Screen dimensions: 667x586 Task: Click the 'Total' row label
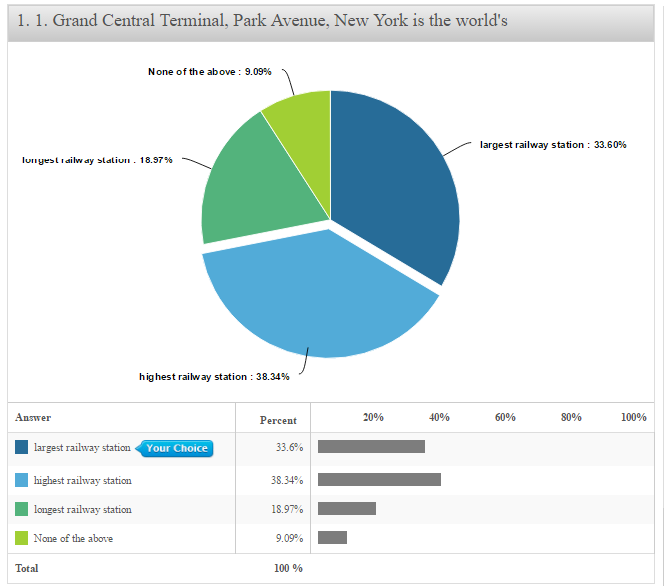(26, 568)
